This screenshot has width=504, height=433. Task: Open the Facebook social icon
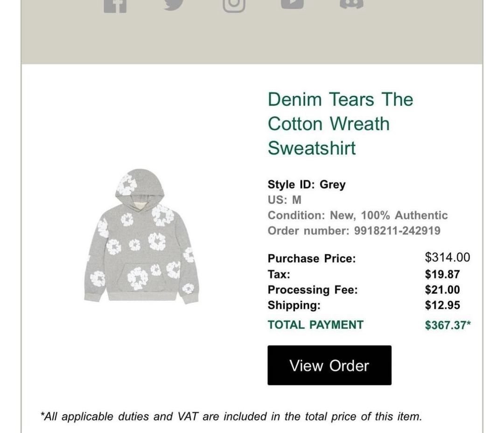click(115, 6)
